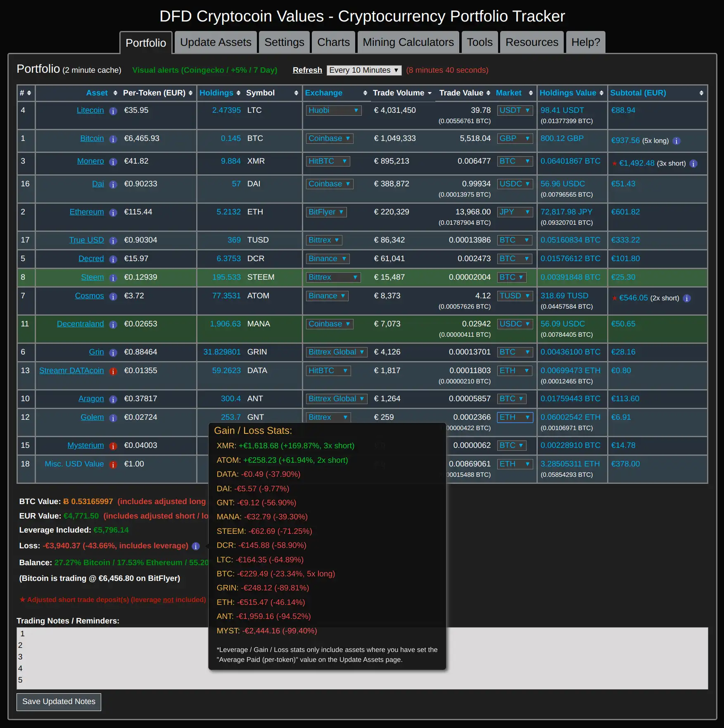Open Monero's HitBTC exchange dropdown

(x=328, y=161)
